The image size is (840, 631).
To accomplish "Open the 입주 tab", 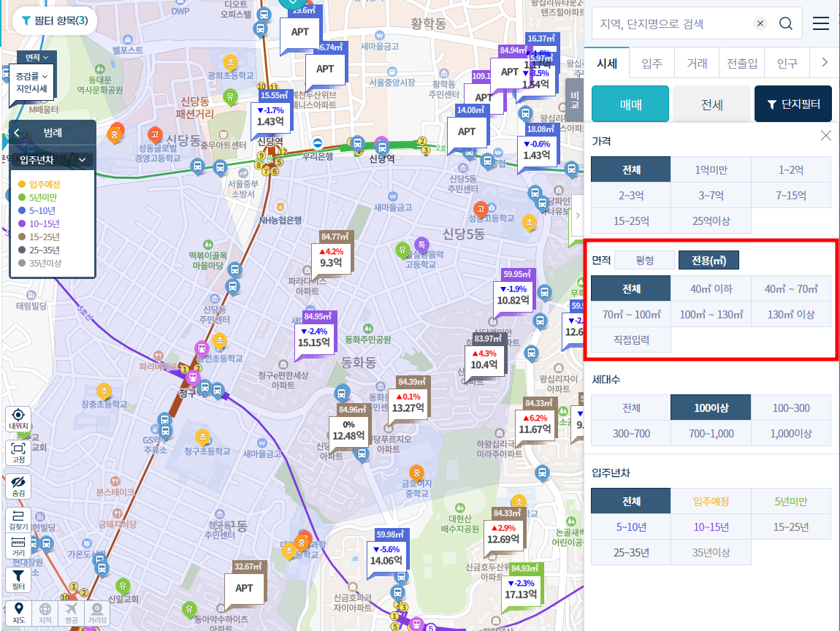I will [x=652, y=64].
